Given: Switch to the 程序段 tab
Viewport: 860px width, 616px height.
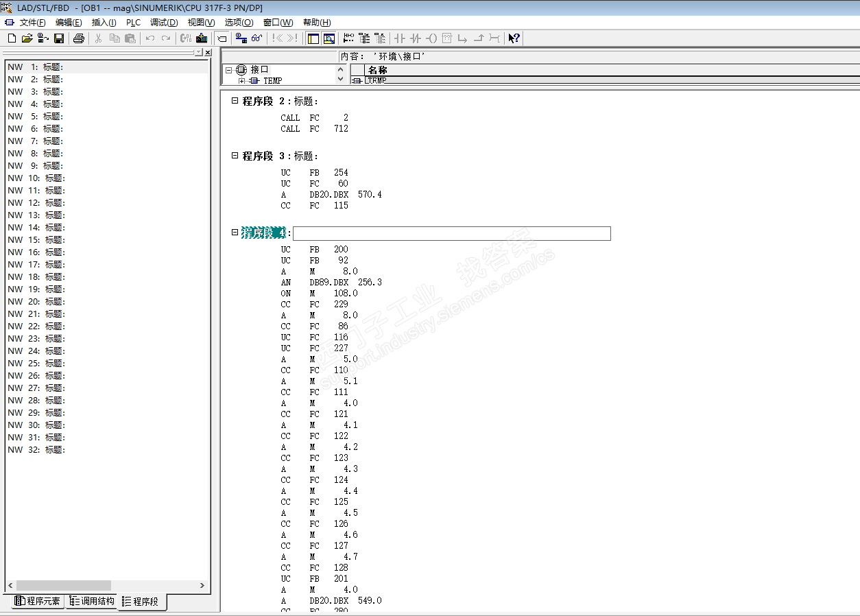Looking at the screenshot, I should pos(143,602).
